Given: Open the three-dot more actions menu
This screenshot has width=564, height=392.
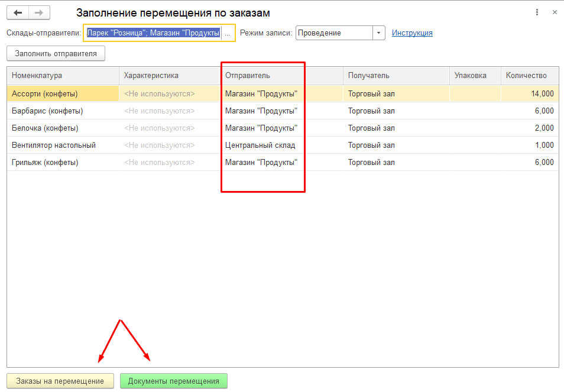Looking at the screenshot, I should click(x=537, y=12).
